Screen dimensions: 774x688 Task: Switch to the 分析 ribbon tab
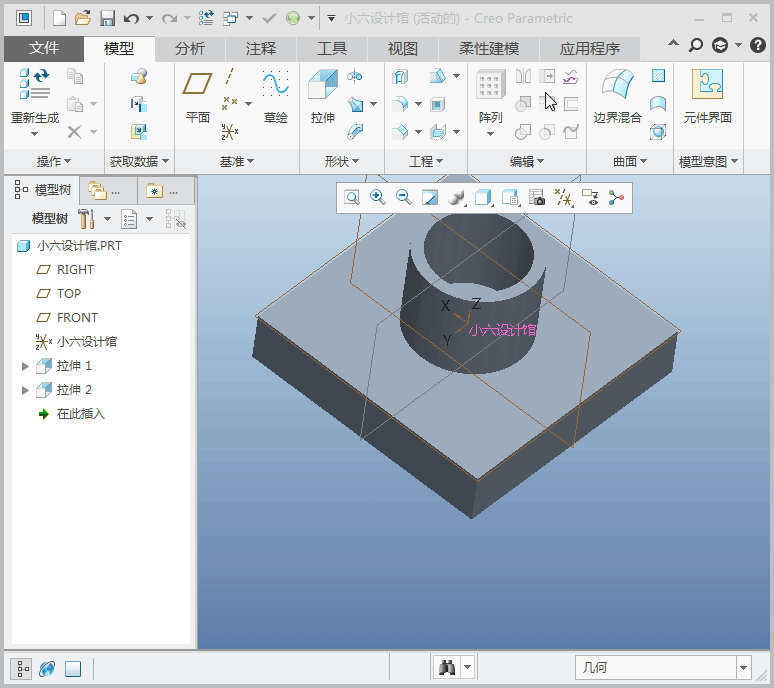pos(190,48)
